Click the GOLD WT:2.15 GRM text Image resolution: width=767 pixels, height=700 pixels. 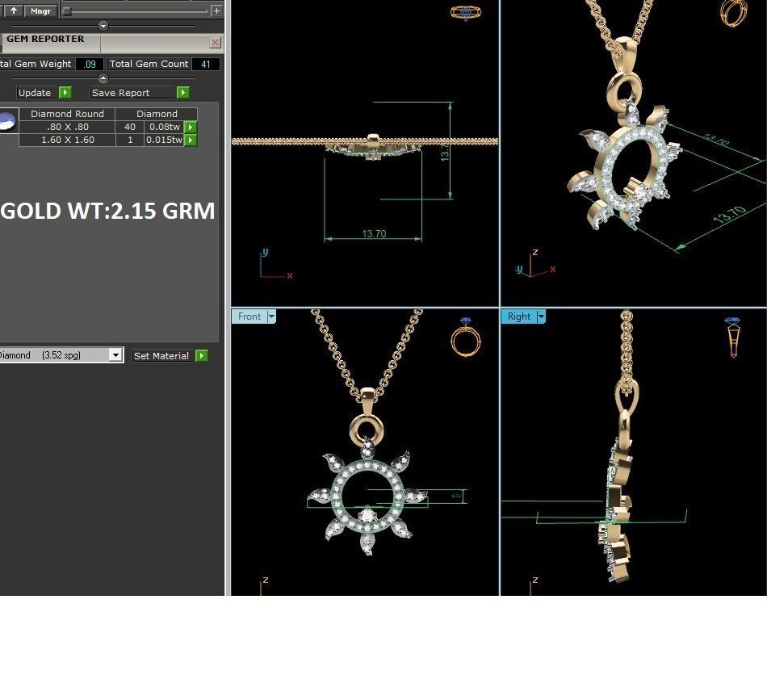pyautogui.click(x=107, y=211)
